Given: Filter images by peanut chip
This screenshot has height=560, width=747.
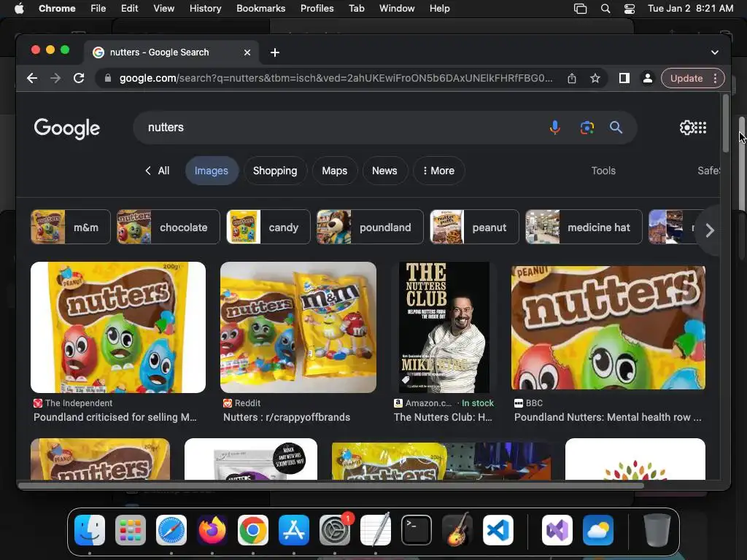Looking at the screenshot, I should 474,227.
